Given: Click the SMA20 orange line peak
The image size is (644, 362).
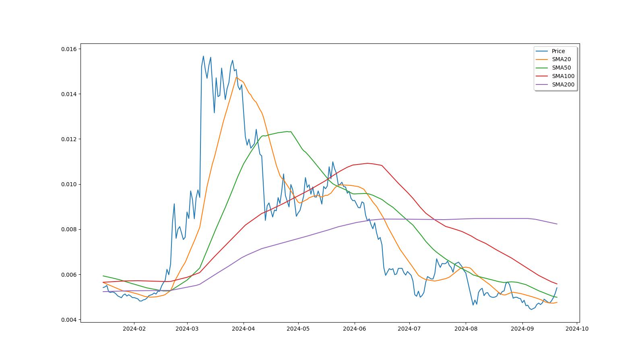Looking at the screenshot, I should tap(236, 77).
